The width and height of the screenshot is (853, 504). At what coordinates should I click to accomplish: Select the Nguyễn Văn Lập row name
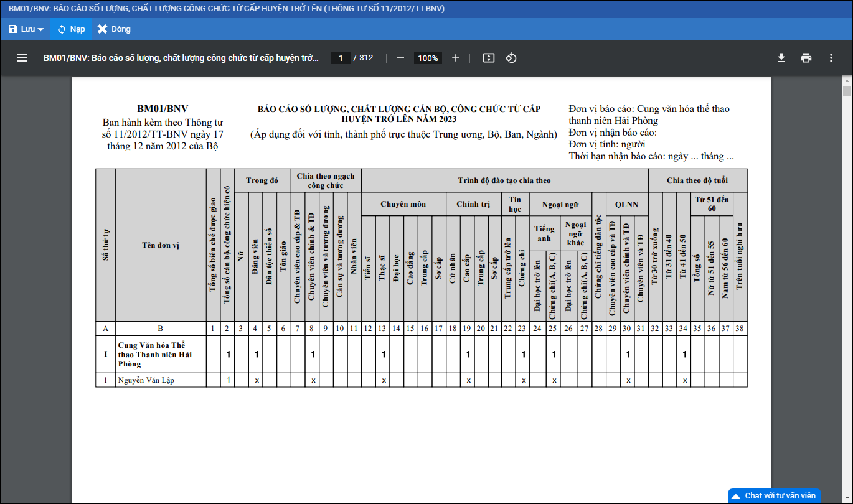[x=146, y=380]
